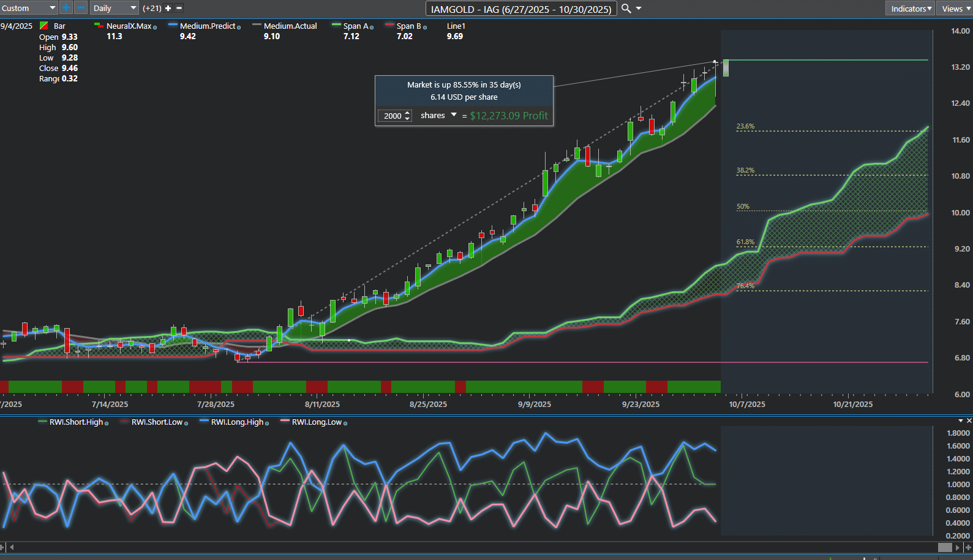Click the magnifying glass symbol search icon
Image resolution: width=973 pixels, height=560 pixels.
point(626,9)
